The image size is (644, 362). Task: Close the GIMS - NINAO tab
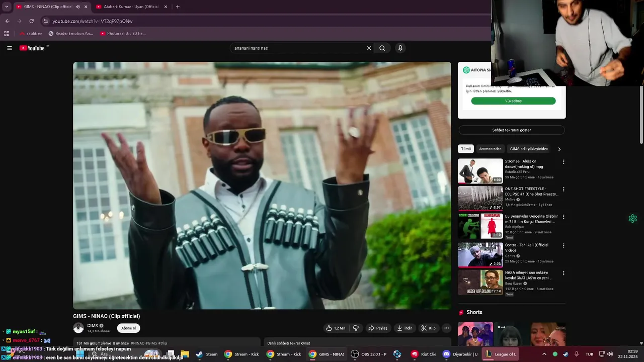86,7
